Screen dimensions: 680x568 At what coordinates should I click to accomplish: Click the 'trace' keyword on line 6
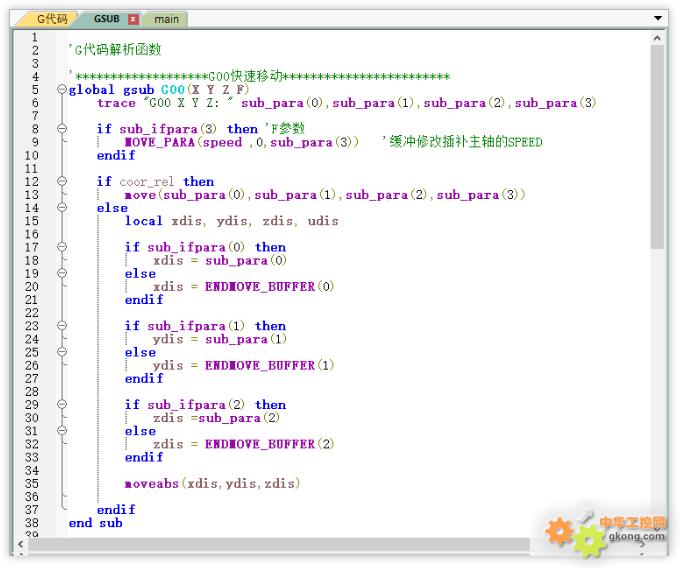116,103
